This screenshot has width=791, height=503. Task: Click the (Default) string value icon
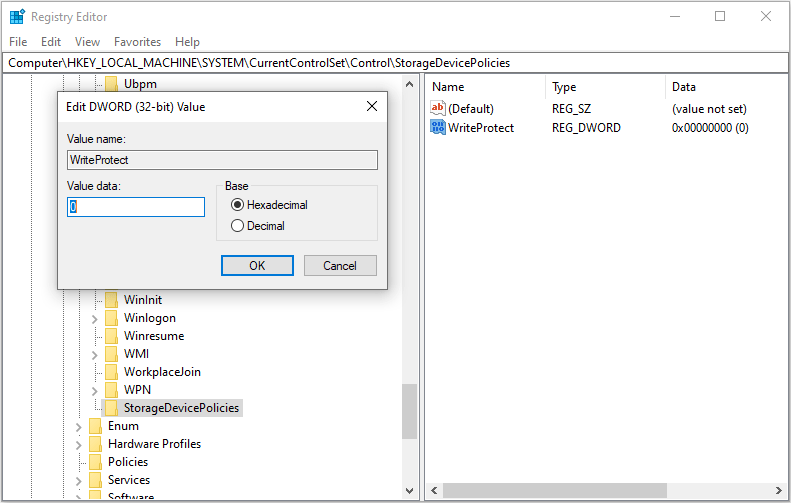tap(437, 108)
